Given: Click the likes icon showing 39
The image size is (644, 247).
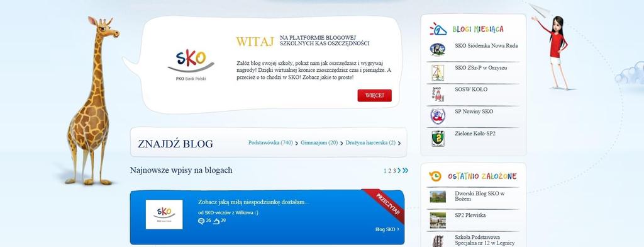Looking at the screenshot, I should 216,221.
